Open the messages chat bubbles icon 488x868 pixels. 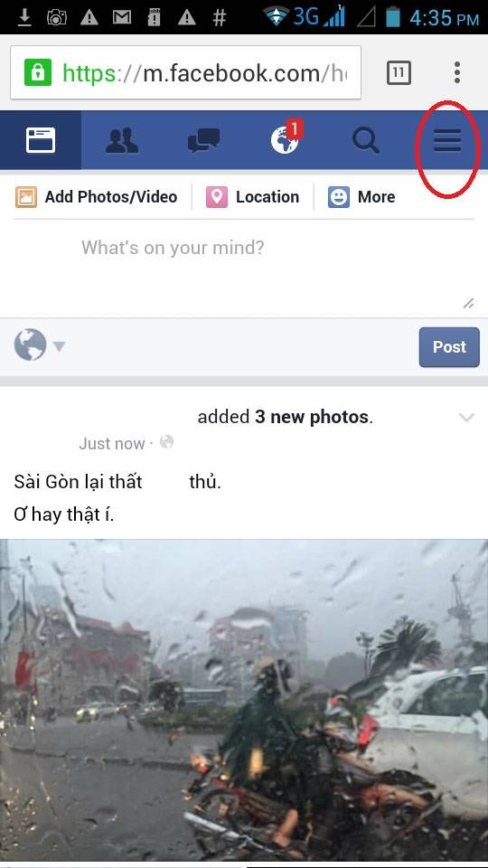point(203,140)
